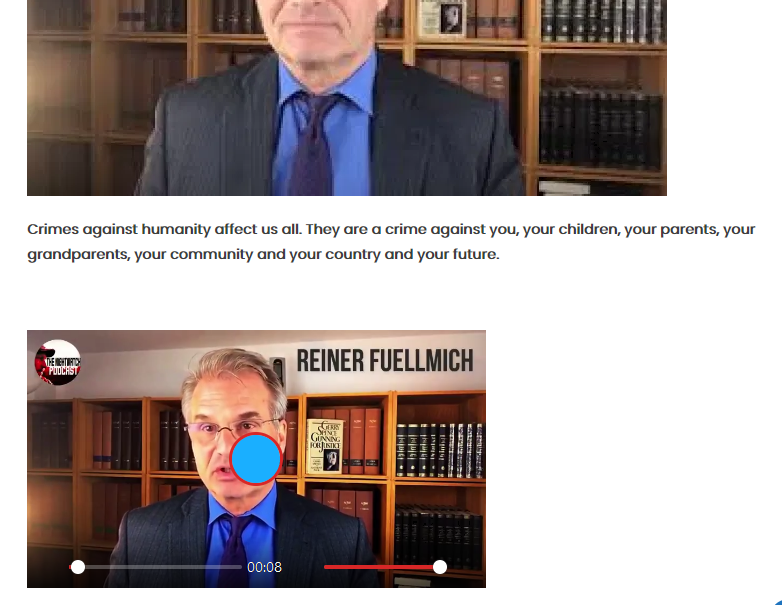Click the purple tie in upper video
782x605 pixels.
(314, 146)
